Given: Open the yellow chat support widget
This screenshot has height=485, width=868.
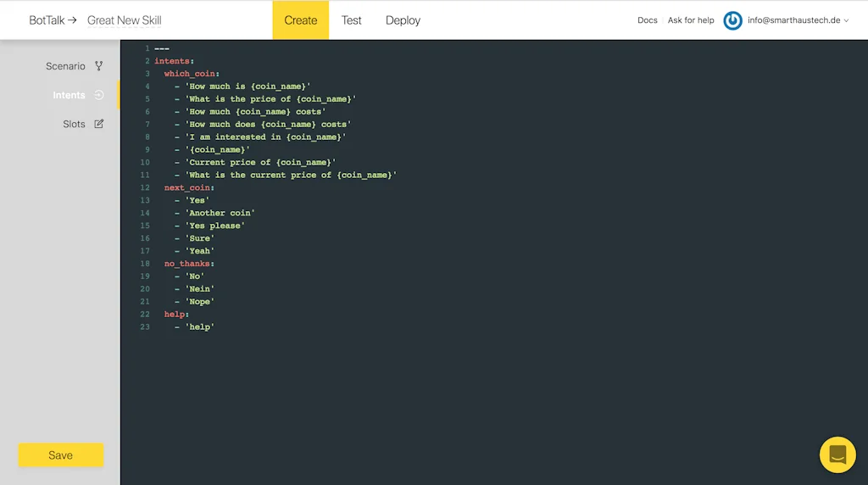Looking at the screenshot, I should tap(837, 454).
